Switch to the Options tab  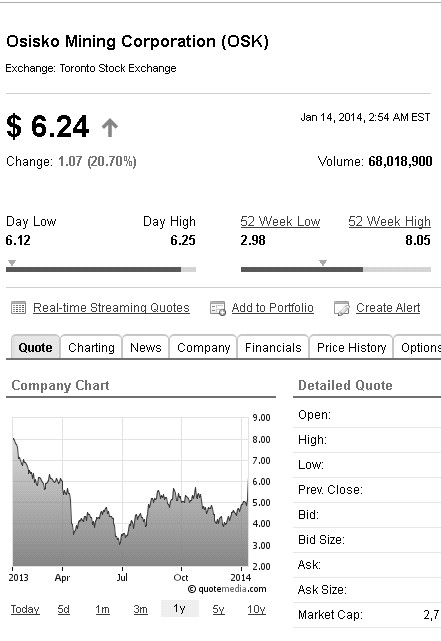pos(418,347)
